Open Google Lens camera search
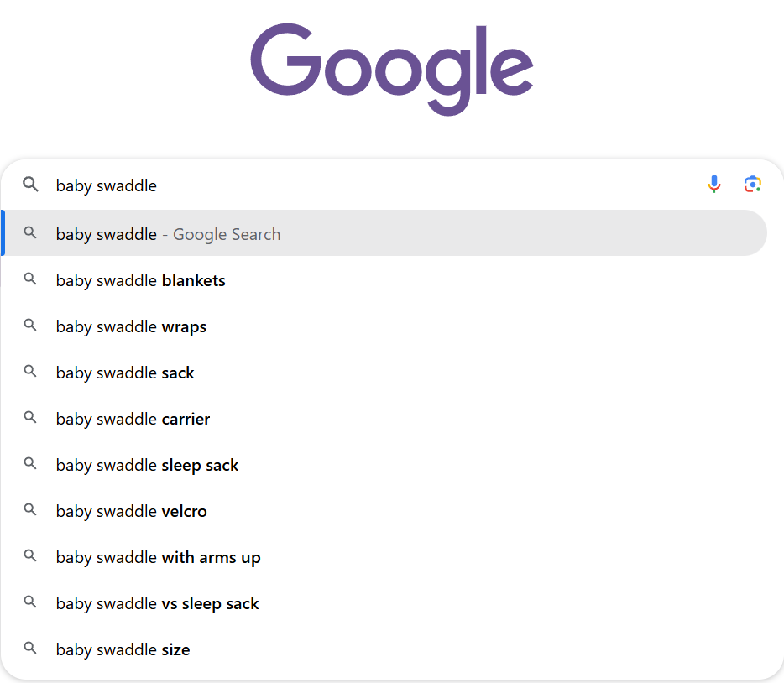This screenshot has width=784, height=683. click(x=753, y=183)
